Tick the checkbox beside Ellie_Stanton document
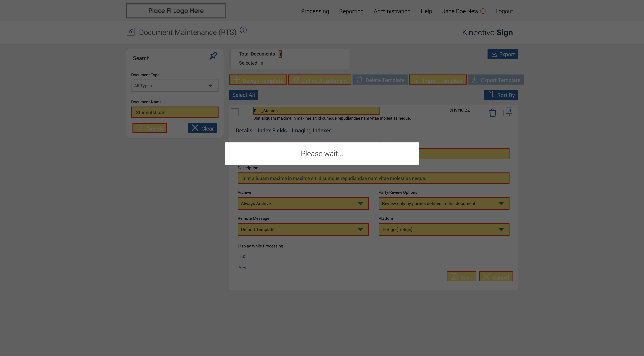The height and width of the screenshot is (356, 644). (x=235, y=112)
